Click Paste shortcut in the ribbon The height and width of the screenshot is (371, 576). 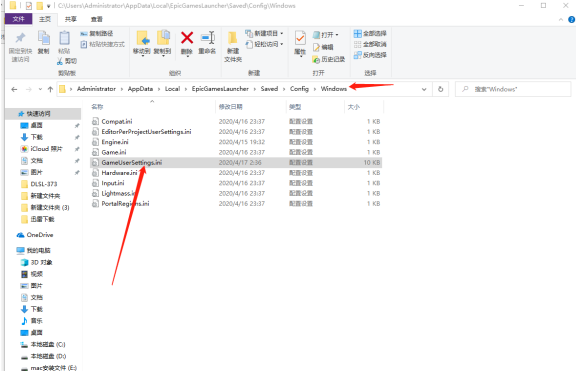click(x=102, y=44)
